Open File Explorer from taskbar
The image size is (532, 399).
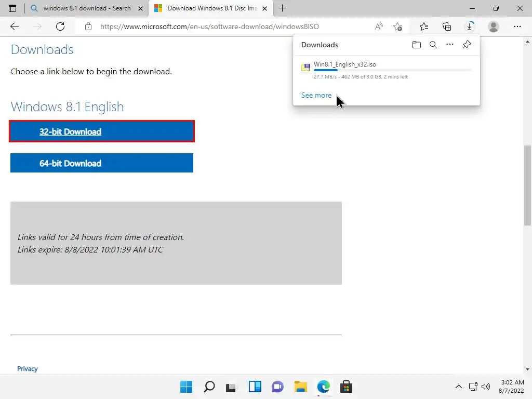(301, 387)
